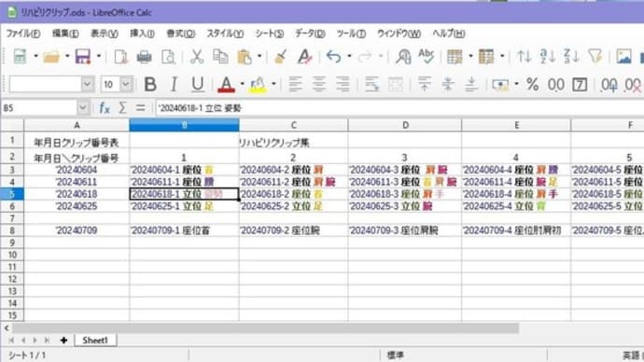
Task: Align cell content to bottom
Action: tap(471, 85)
